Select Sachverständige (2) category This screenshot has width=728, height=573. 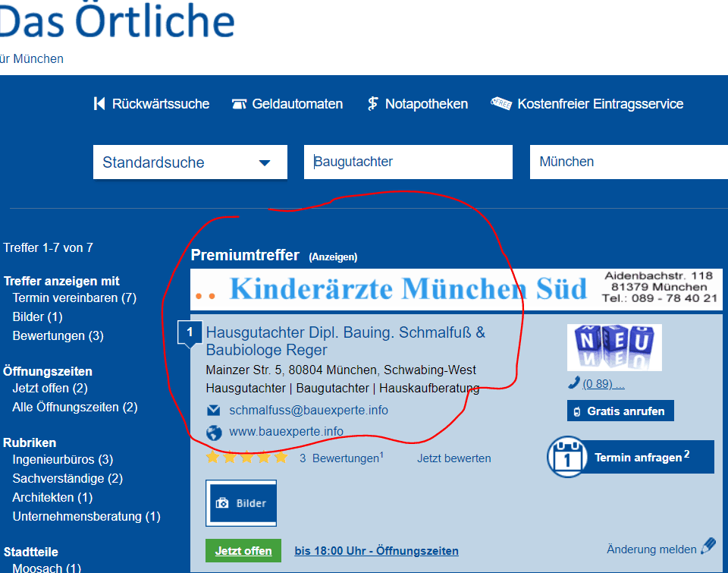coord(67,479)
